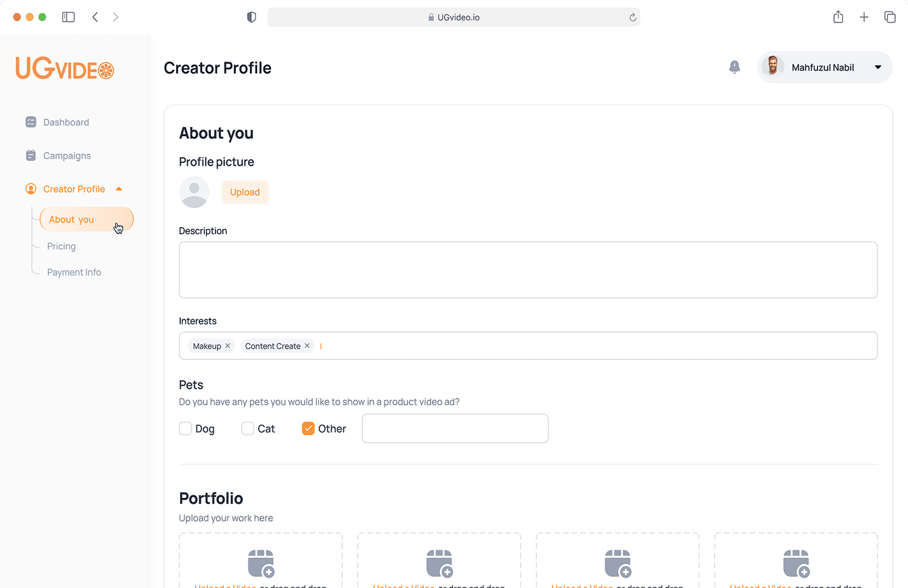Remove the Makeup interest tag
Viewport: 908px width, 588px height.
pos(228,346)
